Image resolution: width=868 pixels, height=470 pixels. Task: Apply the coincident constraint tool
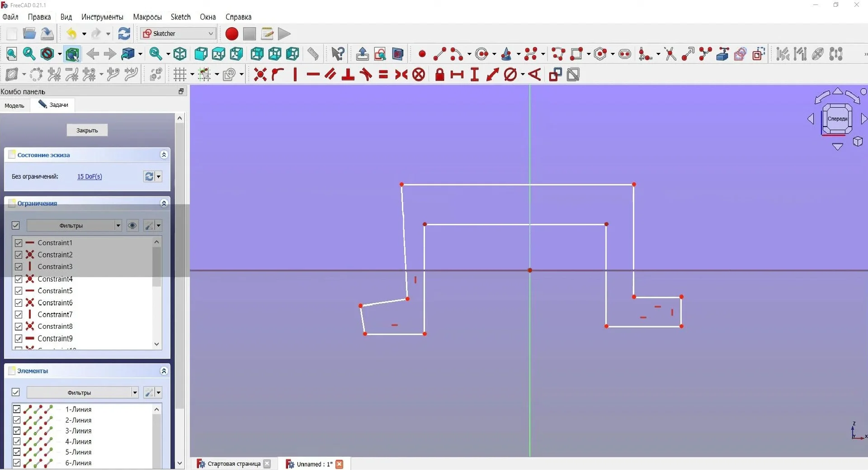(260, 75)
